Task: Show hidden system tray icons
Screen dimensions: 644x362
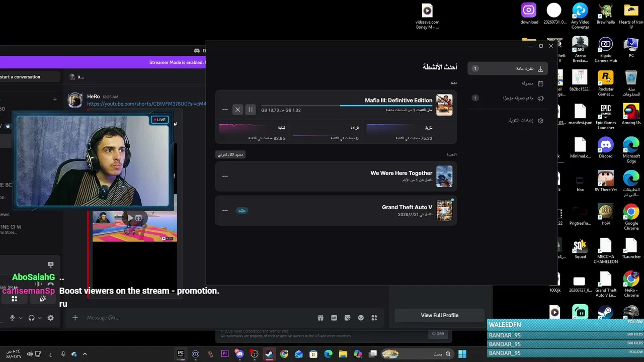Action: 85,354
